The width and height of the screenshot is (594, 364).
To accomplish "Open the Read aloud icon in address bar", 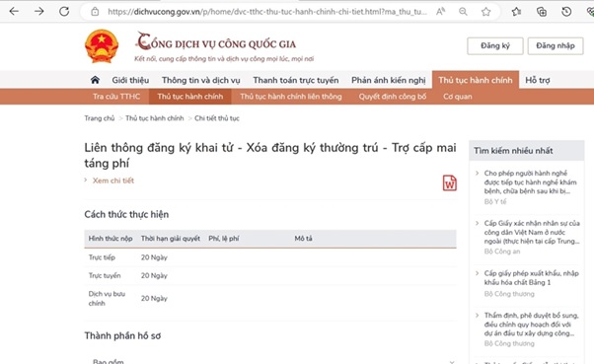I will click(x=440, y=12).
